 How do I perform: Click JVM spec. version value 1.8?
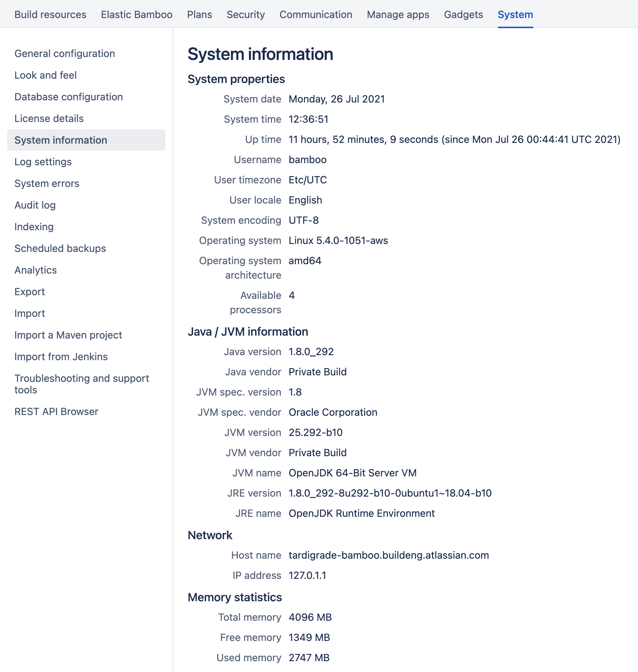coord(295,392)
